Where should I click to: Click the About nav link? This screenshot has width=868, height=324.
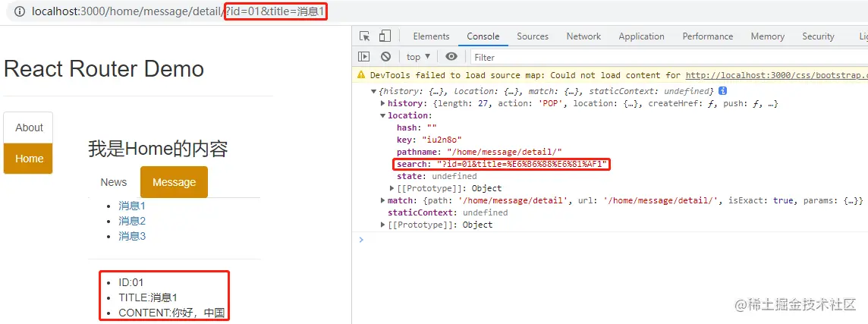pos(29,128)
